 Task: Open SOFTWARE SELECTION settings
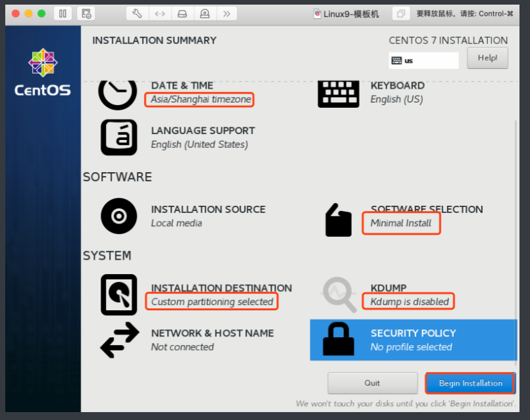coord(427,209)
